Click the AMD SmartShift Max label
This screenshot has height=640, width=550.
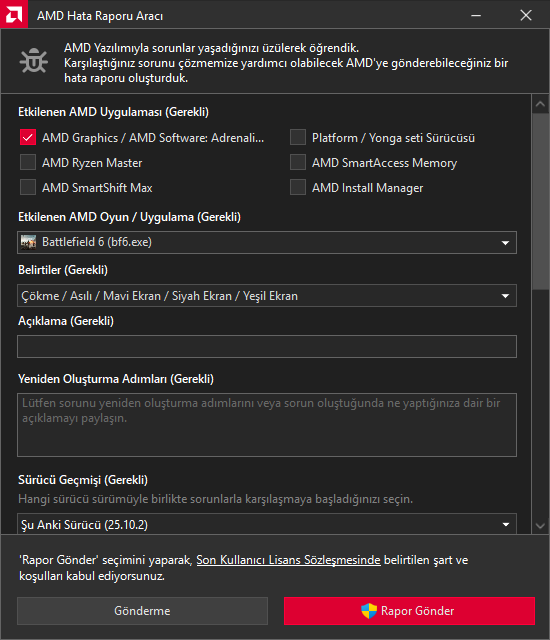click(97, 188)
